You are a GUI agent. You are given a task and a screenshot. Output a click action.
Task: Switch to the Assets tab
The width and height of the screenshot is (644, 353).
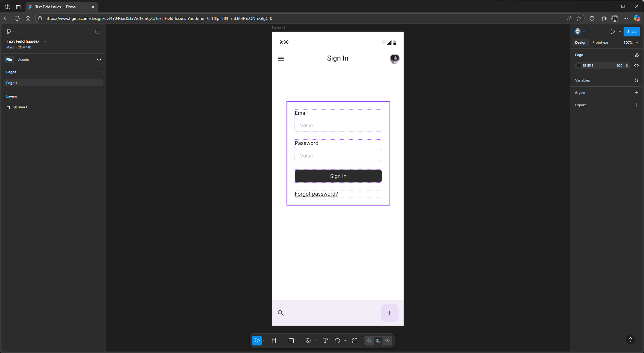(x=23, y=60)
